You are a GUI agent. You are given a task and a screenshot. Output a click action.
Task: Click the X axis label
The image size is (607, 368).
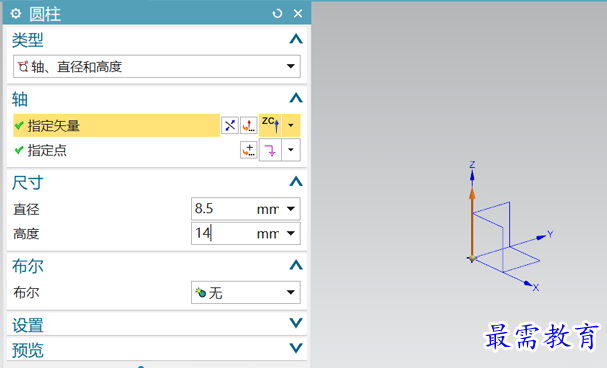(536, 288)
